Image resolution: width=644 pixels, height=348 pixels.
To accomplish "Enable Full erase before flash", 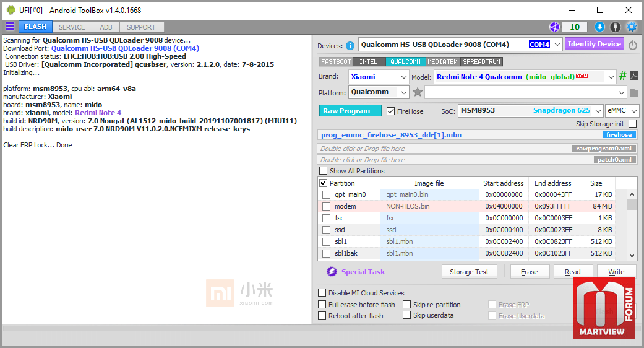I will [x=322, y=305].
